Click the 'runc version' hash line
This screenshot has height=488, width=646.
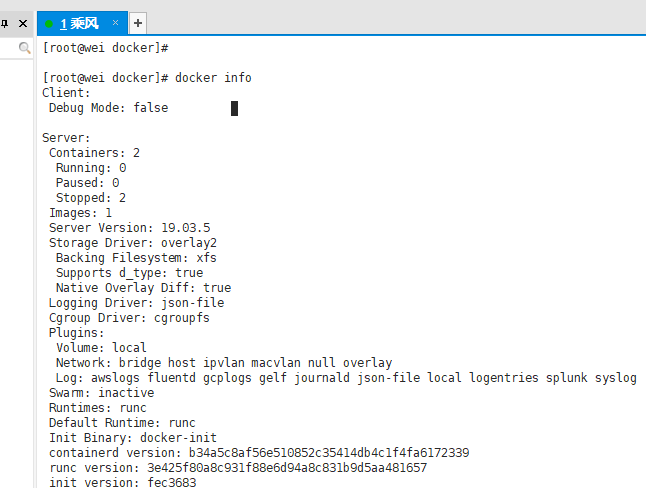coord(238,468)
